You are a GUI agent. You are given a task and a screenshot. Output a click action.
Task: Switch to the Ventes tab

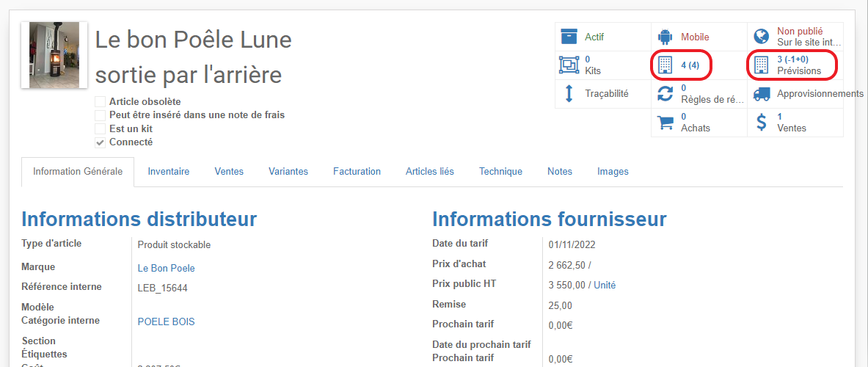click(x=229, y=172)
